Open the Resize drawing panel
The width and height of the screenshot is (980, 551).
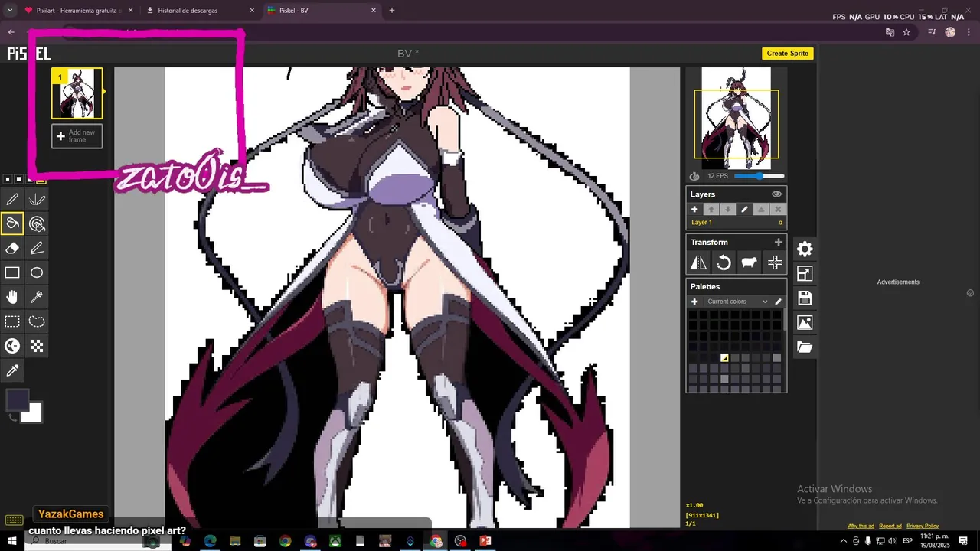tap(805, 273)
